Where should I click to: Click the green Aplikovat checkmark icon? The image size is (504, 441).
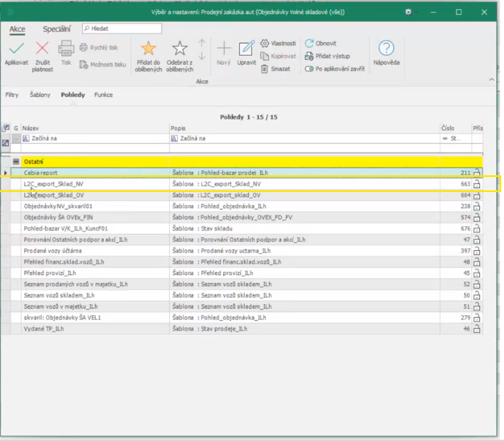16,49
